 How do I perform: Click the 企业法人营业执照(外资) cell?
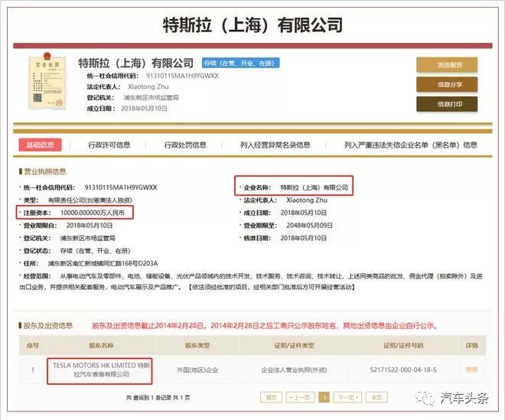(x=294, y=370)
